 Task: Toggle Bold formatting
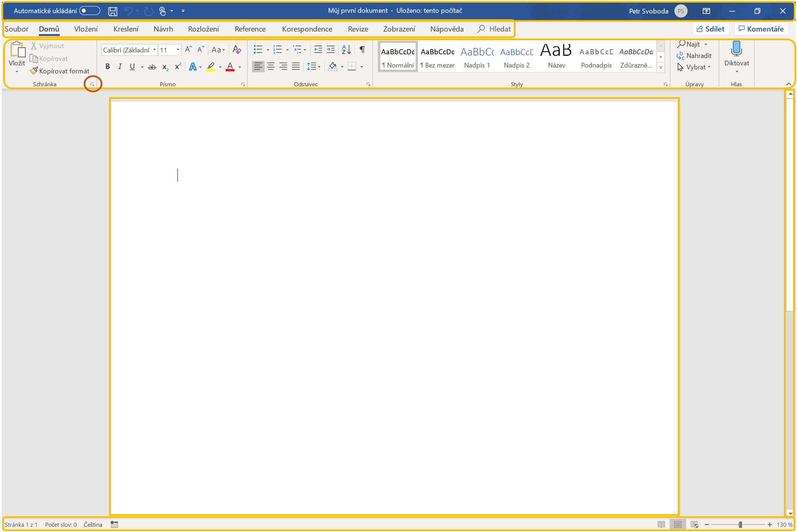click(x=108, y=67)
